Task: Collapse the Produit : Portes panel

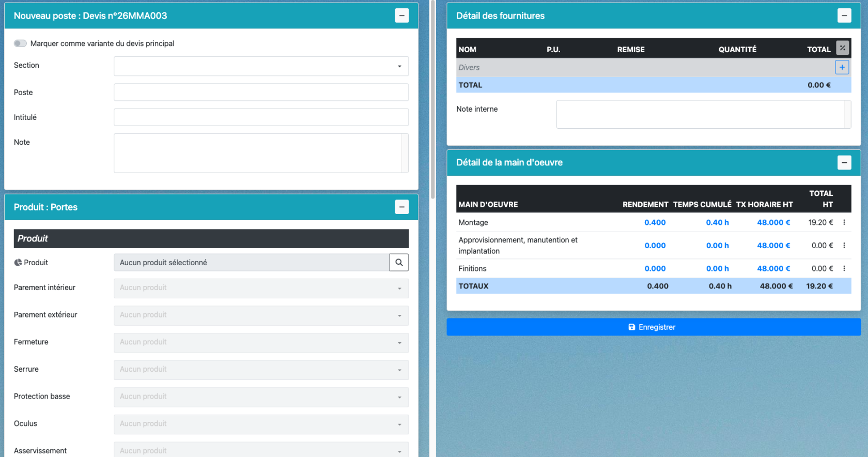Action: pyautogui.click(x=401, y=207)
